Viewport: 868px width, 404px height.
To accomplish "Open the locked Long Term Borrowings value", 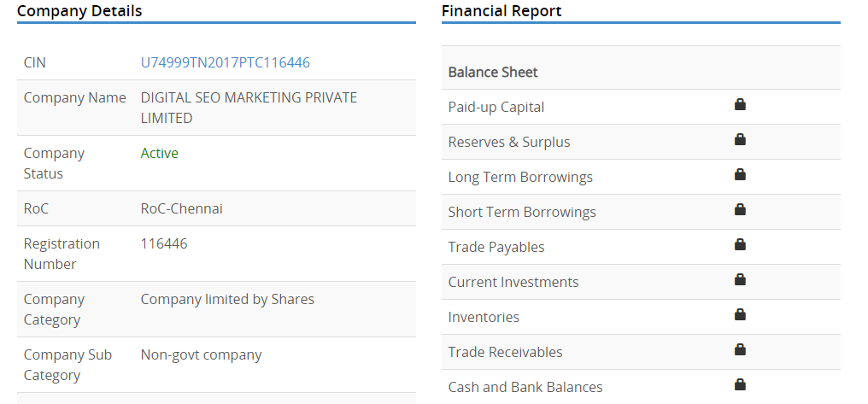I will pyautogui.click(x=740, y=174).
